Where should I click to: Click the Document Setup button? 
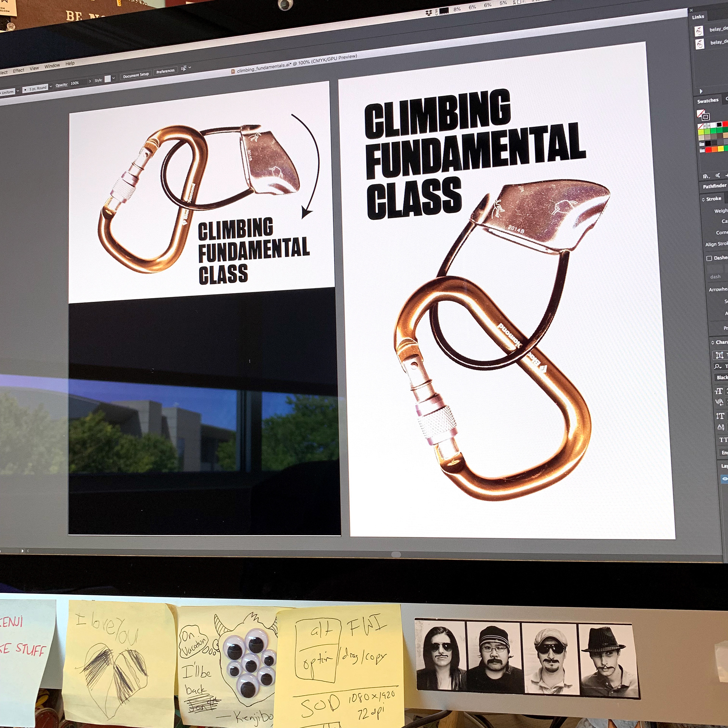point(136,75)
